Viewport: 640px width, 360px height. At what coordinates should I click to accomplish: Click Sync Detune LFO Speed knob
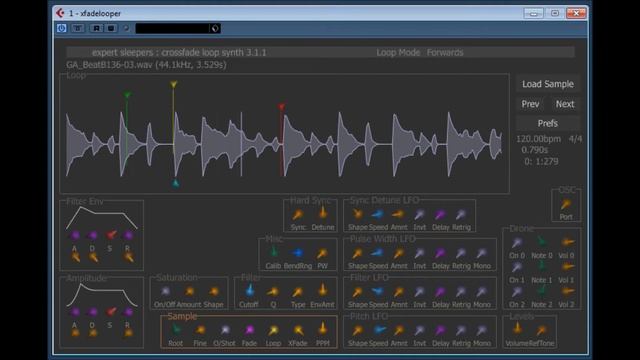378,214
